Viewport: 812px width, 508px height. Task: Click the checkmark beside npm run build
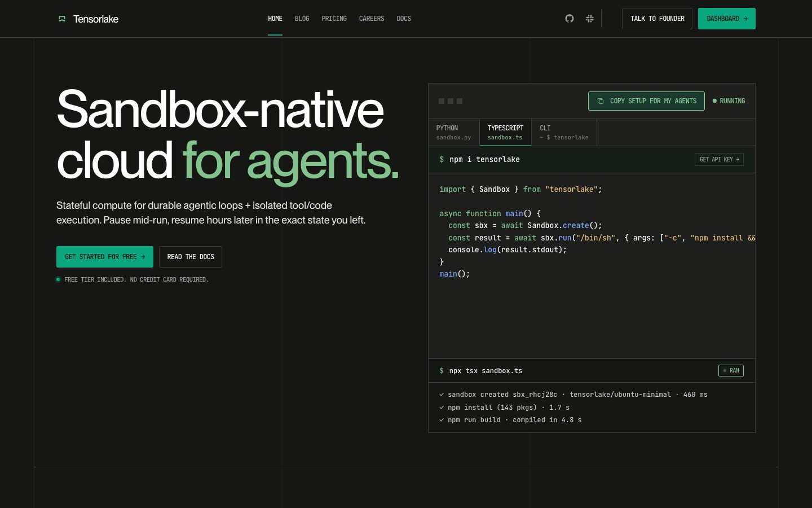442,420
